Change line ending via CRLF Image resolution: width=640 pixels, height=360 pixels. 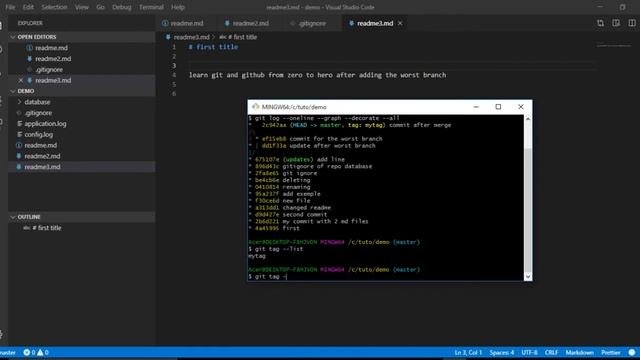[551, 352]
